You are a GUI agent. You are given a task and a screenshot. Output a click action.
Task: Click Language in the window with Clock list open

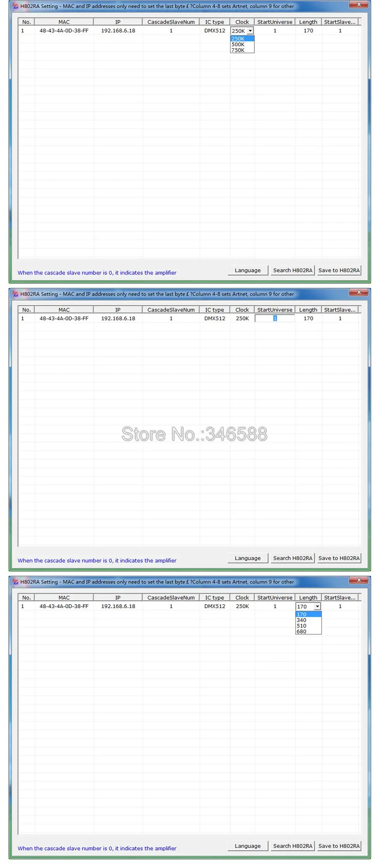(x=248, y=270)
